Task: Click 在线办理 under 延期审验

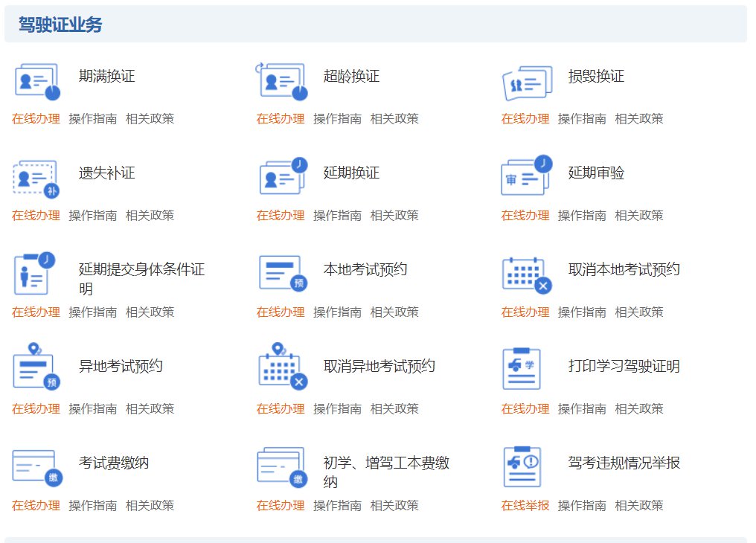Action: (525, 216)
